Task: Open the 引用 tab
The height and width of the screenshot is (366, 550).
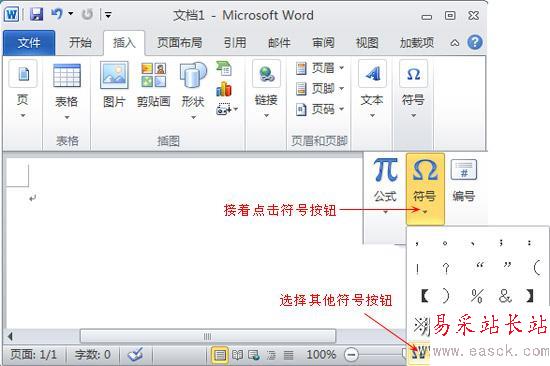Action: pos(235,43)
